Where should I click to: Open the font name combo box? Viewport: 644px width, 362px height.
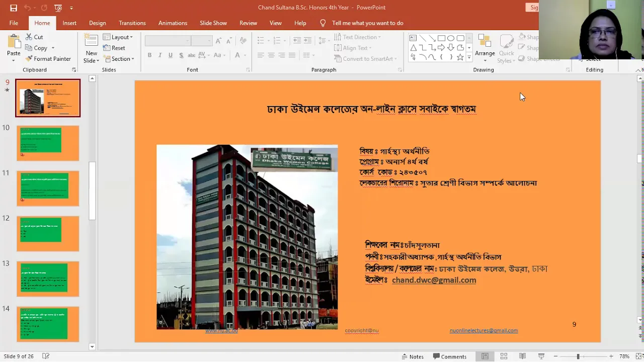pos(168,41)
